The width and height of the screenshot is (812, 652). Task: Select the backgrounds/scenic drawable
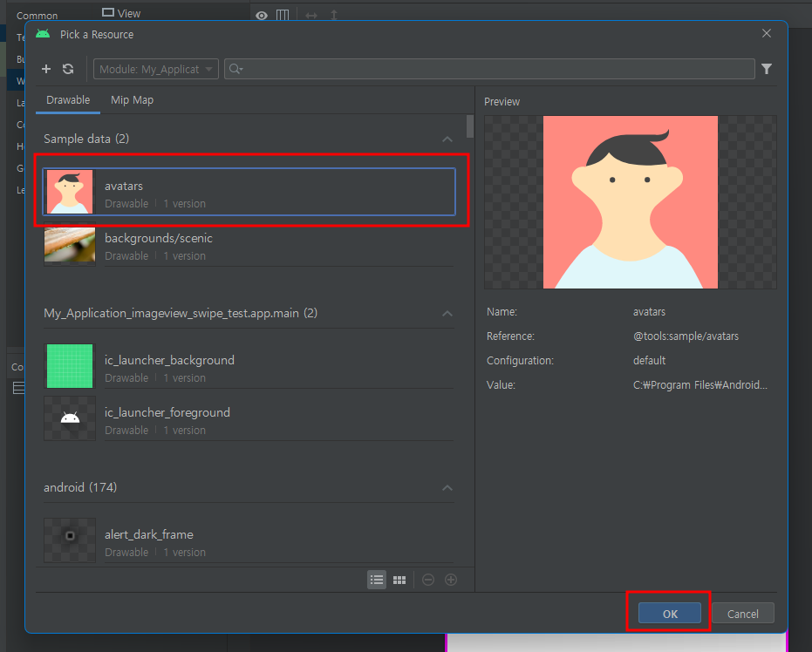[x=249, y=244]
